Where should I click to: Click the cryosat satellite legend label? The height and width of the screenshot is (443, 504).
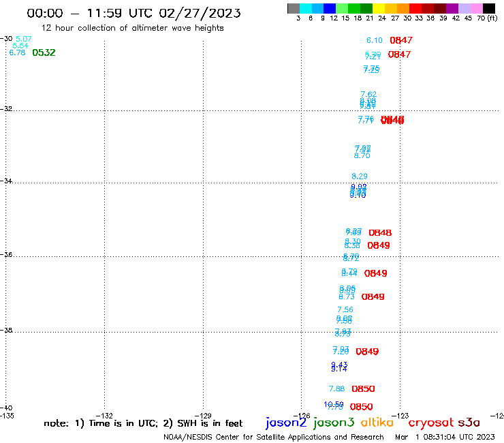pyautogui.click(x=431, y=423)
